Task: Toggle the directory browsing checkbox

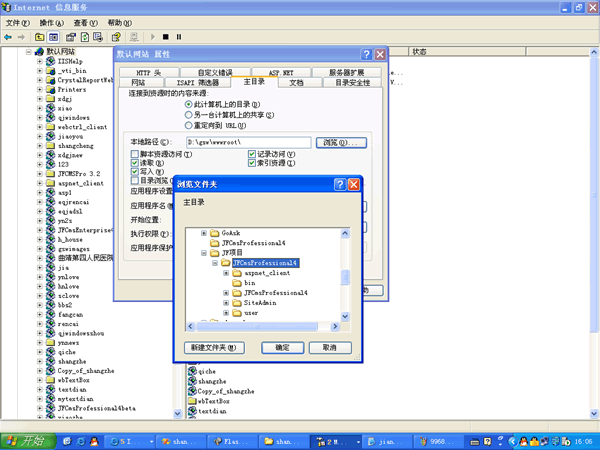Action: click(x=134, y=181)
